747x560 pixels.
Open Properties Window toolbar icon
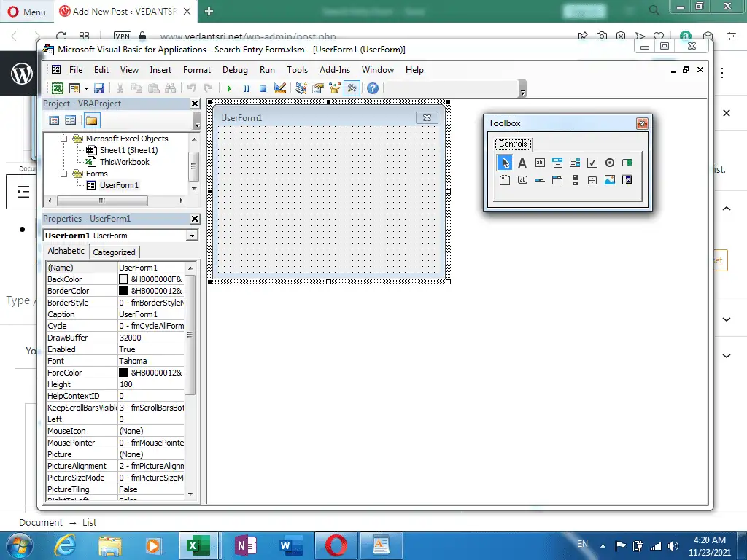coord(318,88)
